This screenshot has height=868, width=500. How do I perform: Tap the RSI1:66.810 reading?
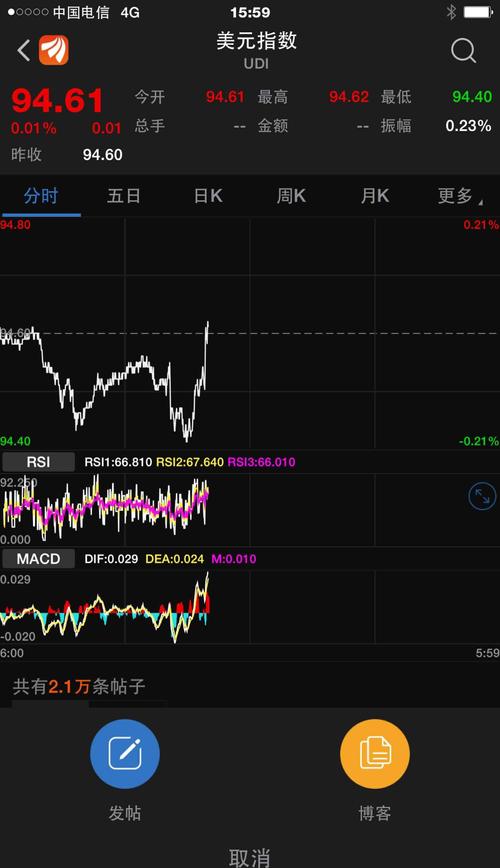[118, 462]
